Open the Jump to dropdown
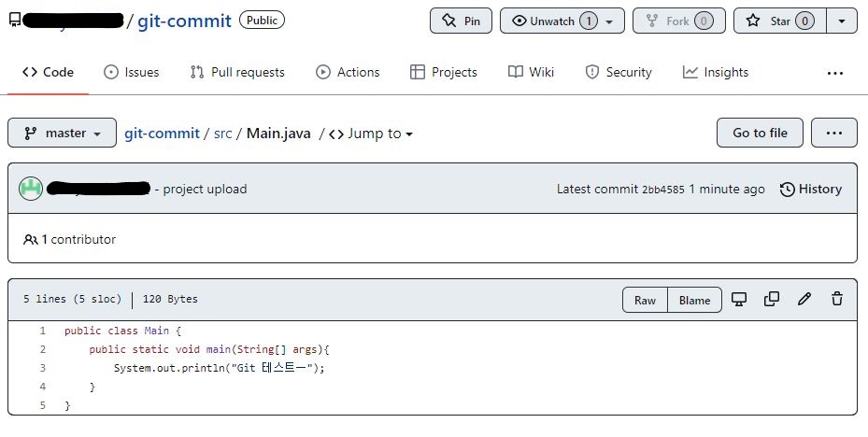Viewport: 868px width, 437px height. (x=371, y=134)
